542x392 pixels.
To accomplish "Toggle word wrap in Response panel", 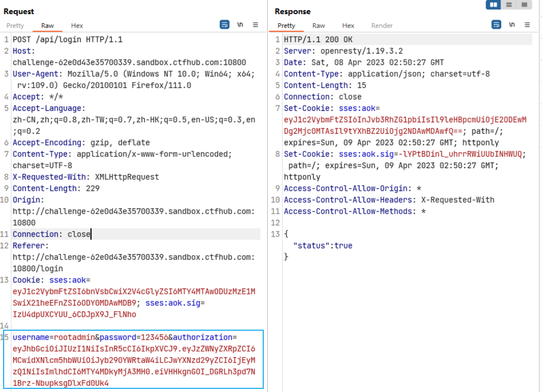I will [x=496, y=25].
